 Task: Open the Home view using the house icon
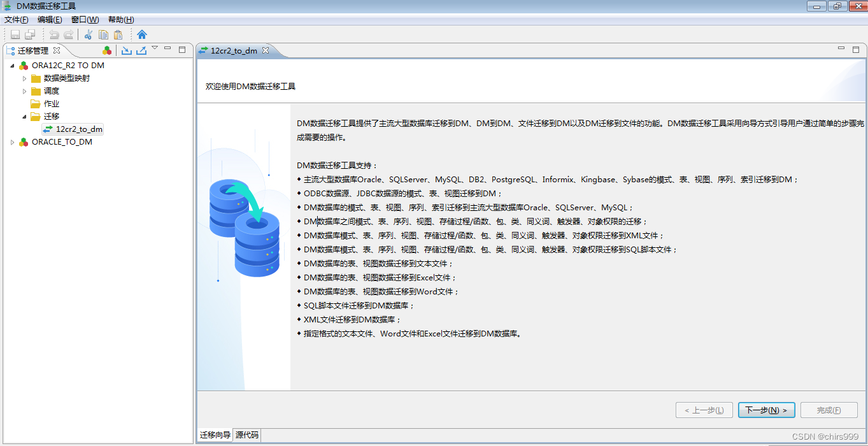coord(142,34)
